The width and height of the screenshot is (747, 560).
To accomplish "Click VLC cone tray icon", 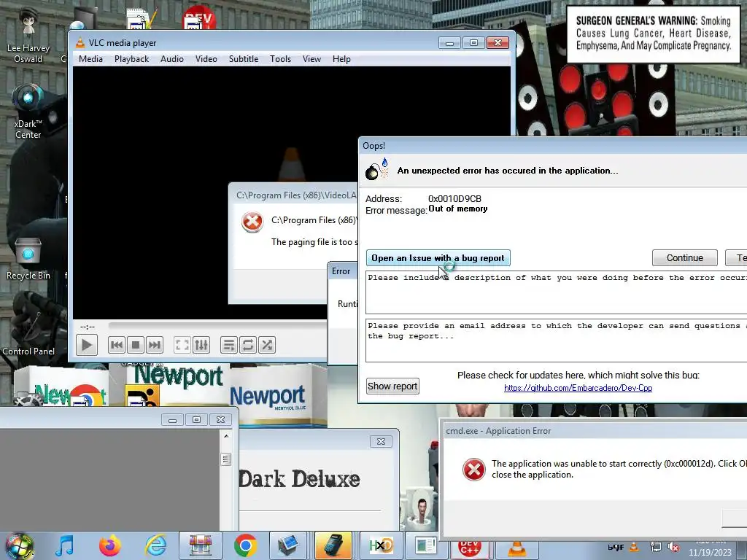I will tap(634, 547).
